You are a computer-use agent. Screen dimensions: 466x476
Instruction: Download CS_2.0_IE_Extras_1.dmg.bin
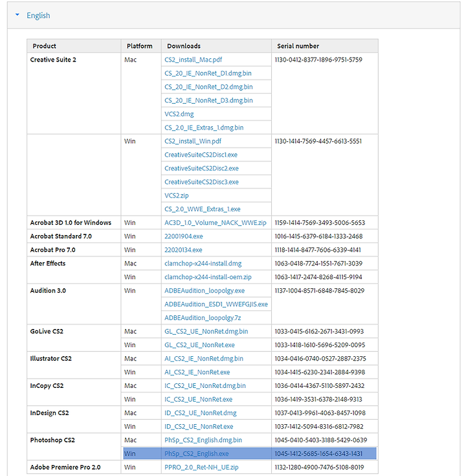(204, 128)
